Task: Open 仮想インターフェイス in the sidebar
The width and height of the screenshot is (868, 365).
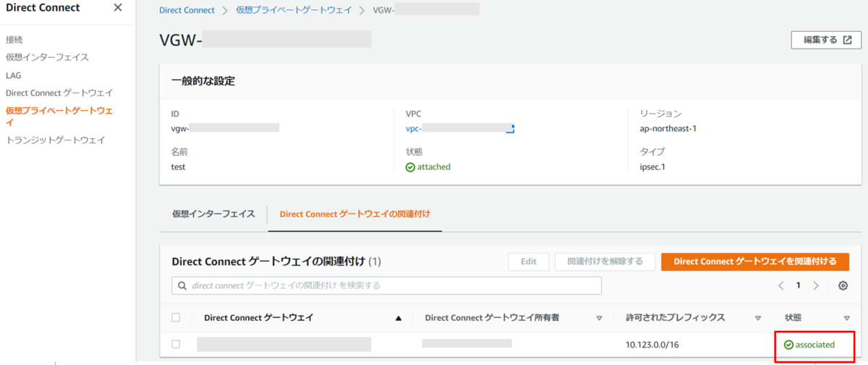Action: coord(47,57)
